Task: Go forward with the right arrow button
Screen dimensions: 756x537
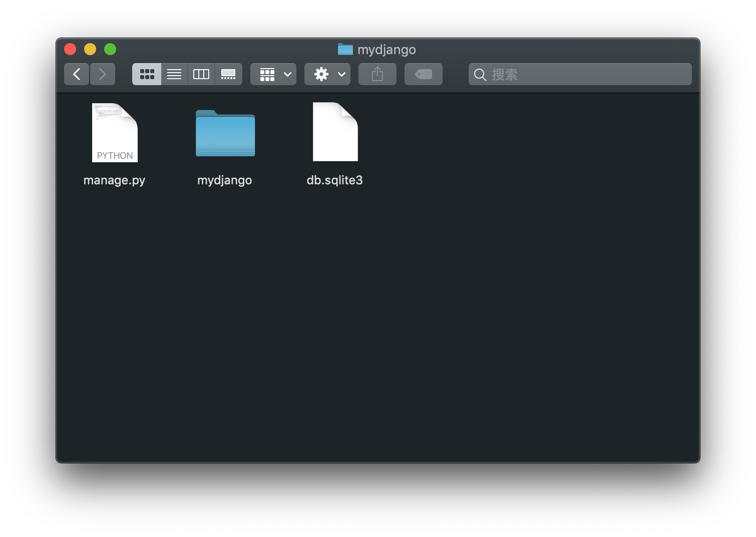Action: (x=103, y=74)
